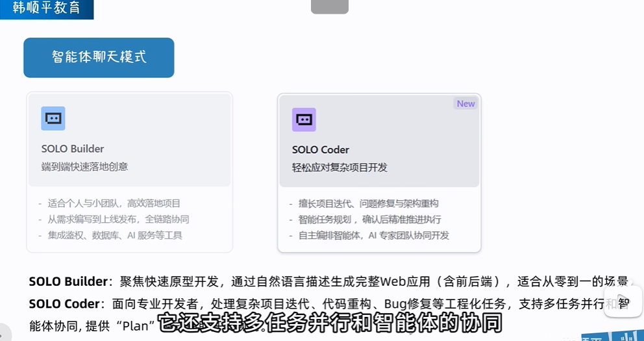Click text 集成鉴权、数据库、AI 服务等工具
Viewport: 644px width, 341px height.
click(115, 235)
